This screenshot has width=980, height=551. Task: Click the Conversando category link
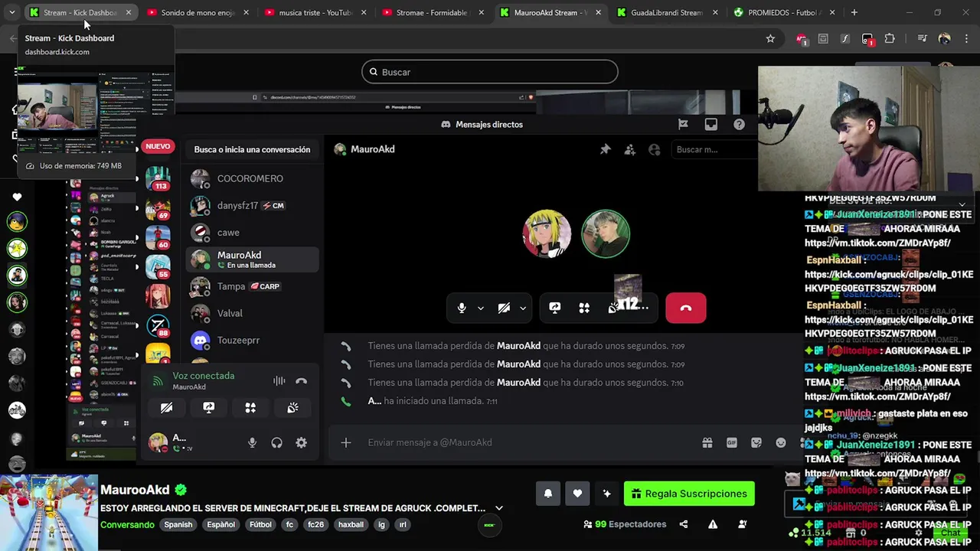[127, 525]
